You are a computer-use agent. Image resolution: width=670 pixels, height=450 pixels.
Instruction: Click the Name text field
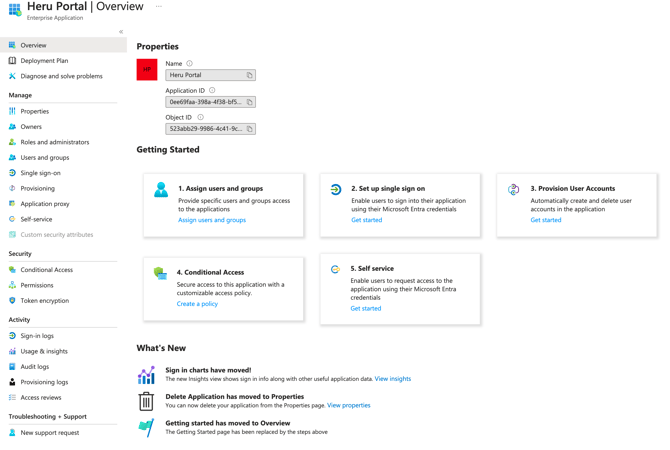204,75
